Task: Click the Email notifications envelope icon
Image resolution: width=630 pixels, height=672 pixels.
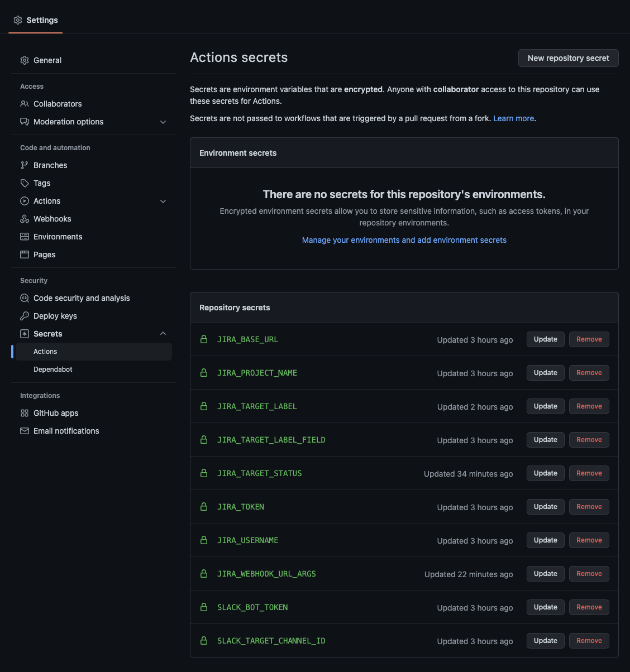Action: (25, 431)
